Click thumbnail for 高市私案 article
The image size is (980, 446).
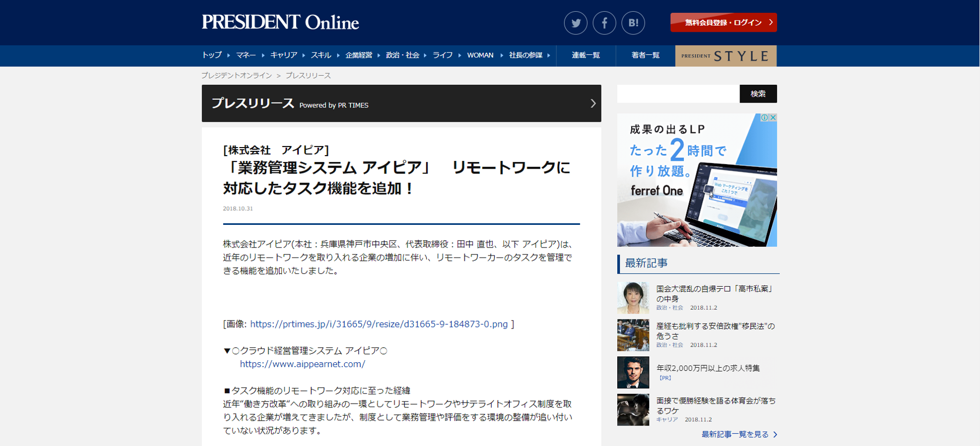point(633,298)
